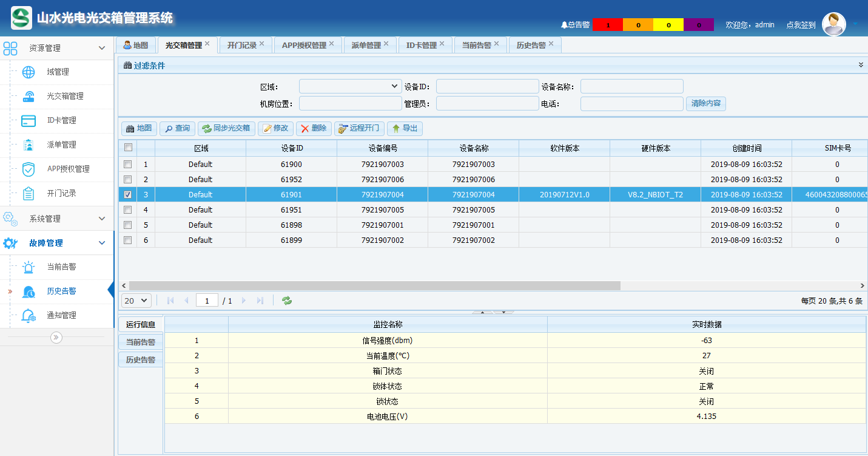Open the 区域 dropdown filter
This screenshot has width=868, height=456.
click(350, 86)
